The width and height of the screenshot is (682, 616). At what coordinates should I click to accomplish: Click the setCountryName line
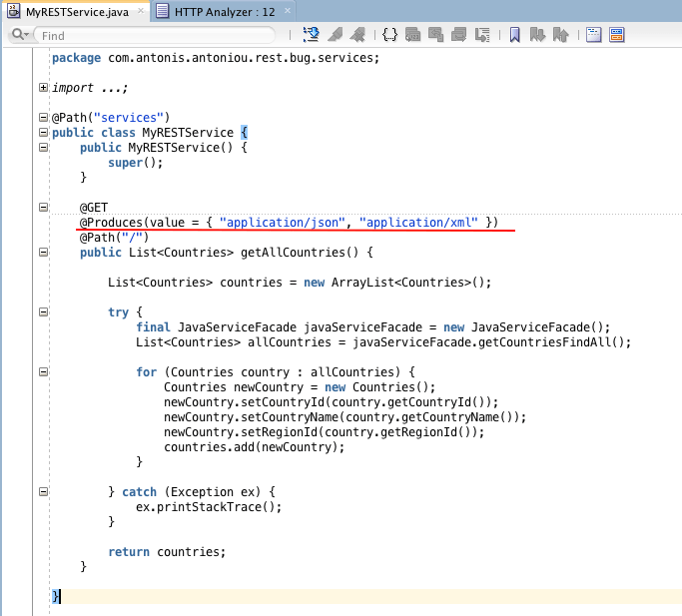click(344, 417)
